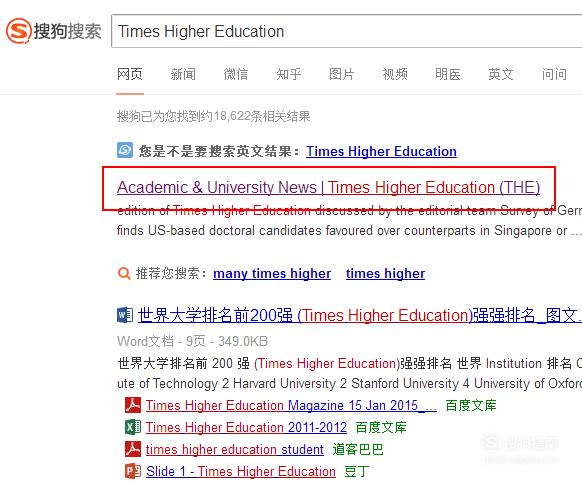This screenshot has width=582, height=489.
Task: Click the Sogou logo icon
Action: point(19,30)
